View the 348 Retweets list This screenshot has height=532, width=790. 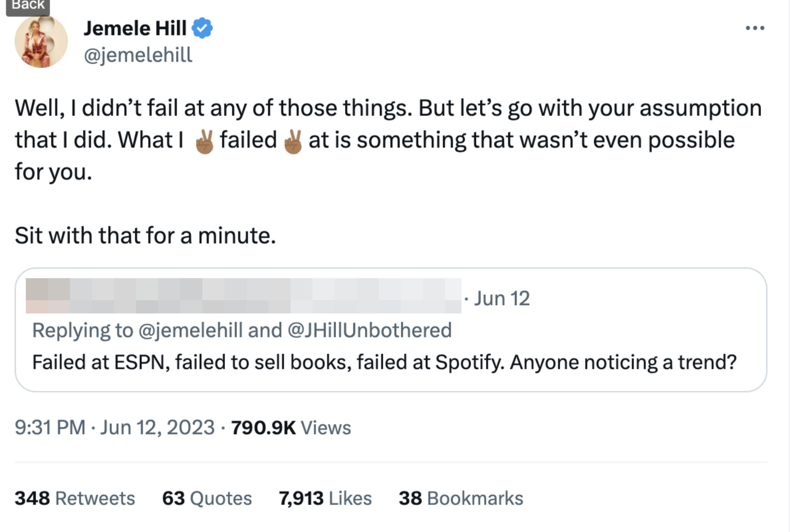(75, 498)
